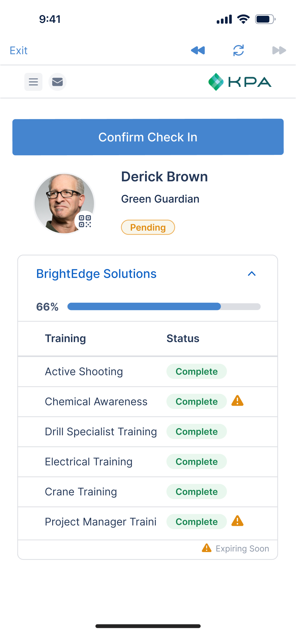Screen dimensions: 296x644
Task: Click the Project Manager Training warning icon
Action: click(x=237, y=521)
